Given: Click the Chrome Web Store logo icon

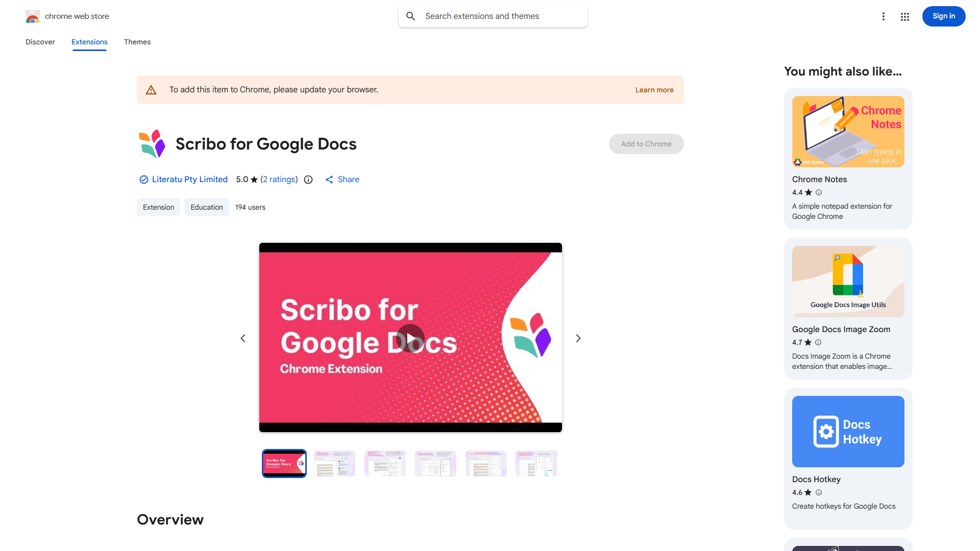Looking at the screenshot, I should (x=33, y=17).
